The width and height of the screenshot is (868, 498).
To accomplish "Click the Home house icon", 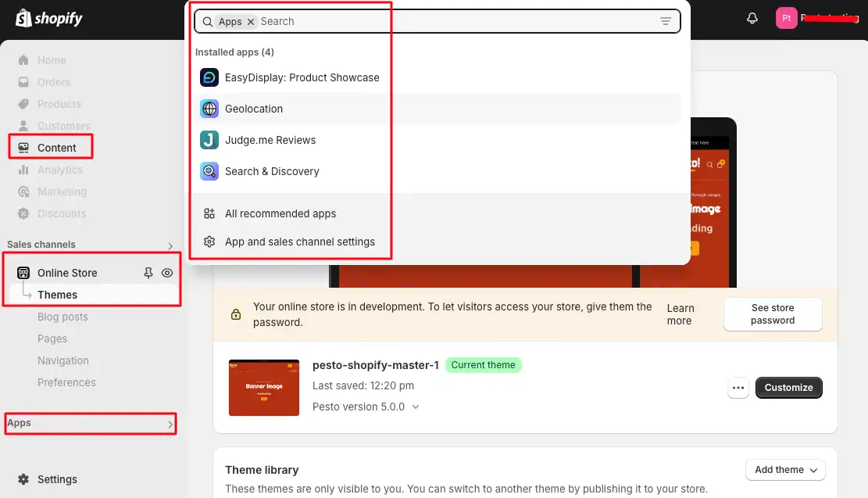I will (x=23, y=60).
